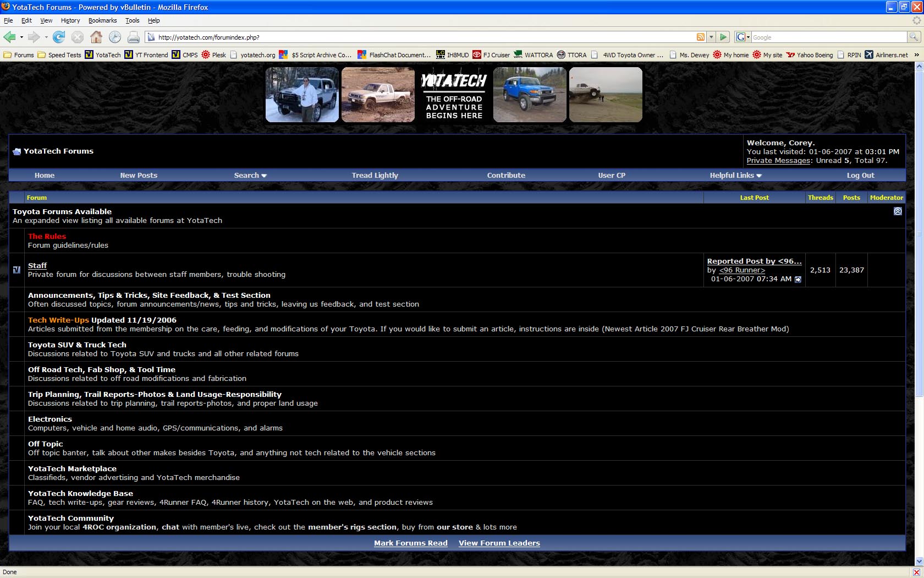This screenshot has width=924, height=578.
Task: Go to last post arrow in Staff row
Action: pyautogui.click(x=798, y=279)
